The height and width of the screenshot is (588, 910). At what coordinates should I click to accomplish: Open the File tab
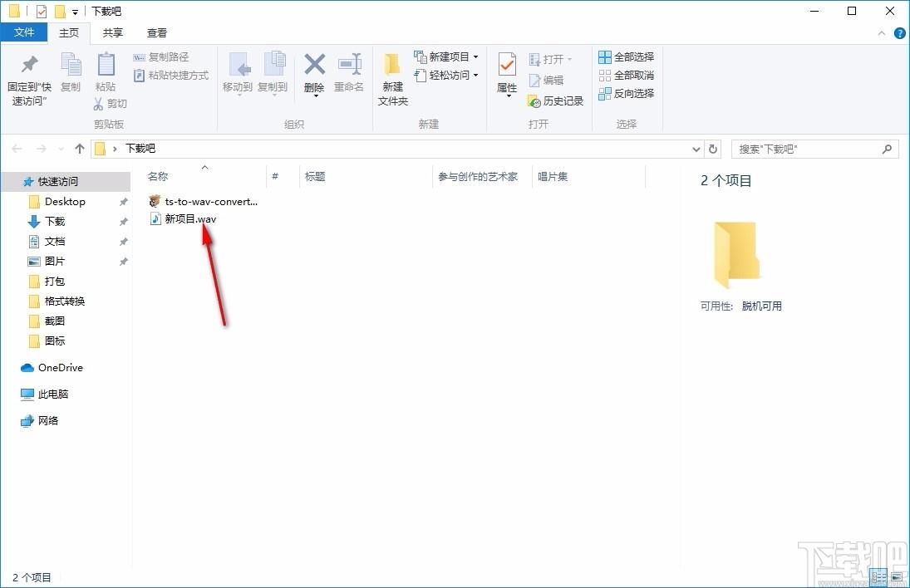(24, 32)
